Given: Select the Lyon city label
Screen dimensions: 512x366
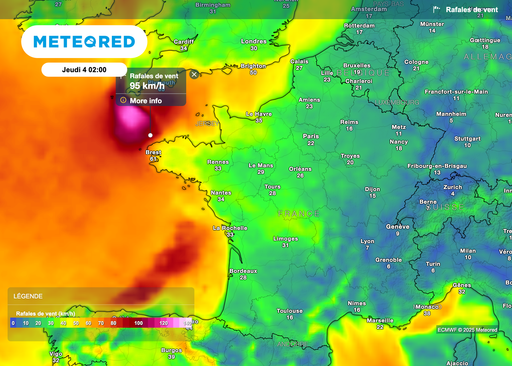Looking at the screenshot, I should [x=367, y=241].
